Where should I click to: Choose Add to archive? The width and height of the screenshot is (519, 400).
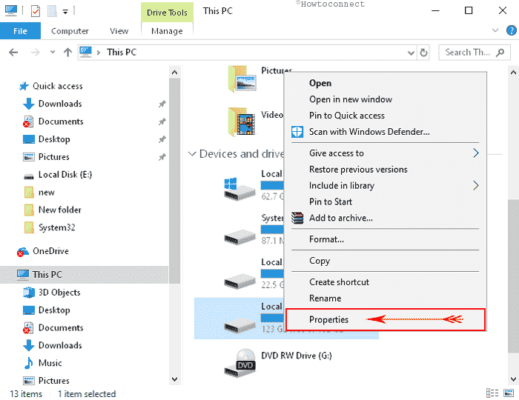[x=341, y=218]
